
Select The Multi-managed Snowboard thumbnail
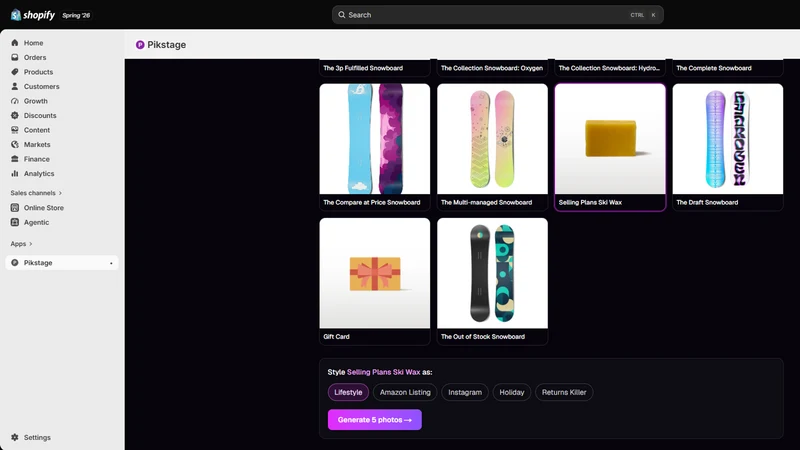(492, 139)
